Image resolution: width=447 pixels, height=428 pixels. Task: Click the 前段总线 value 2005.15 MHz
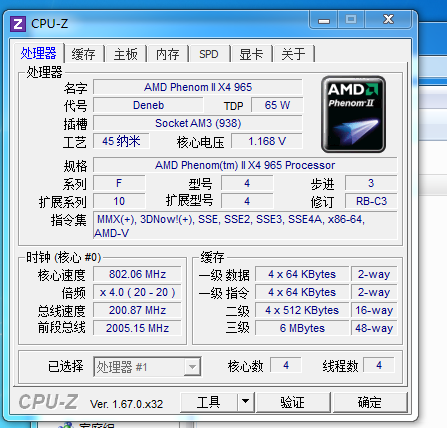tap(137, 328)
